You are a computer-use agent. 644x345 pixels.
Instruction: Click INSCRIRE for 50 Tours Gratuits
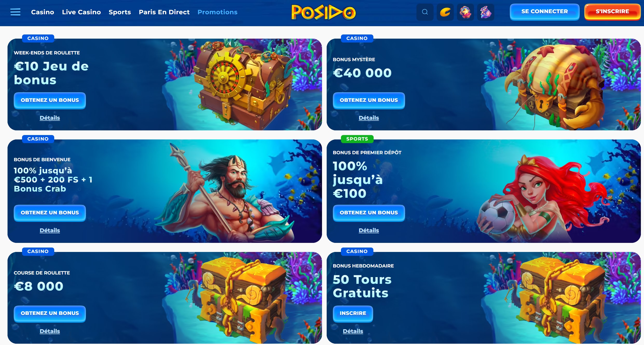click(353, 314)
